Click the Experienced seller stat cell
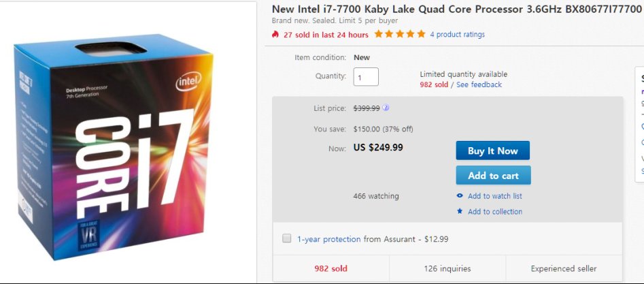 [x=564, y=268]
